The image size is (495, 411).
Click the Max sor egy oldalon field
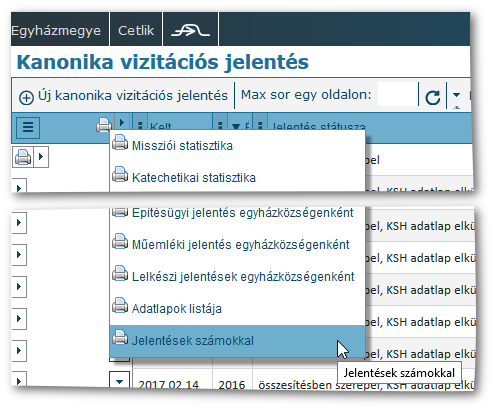coord(398,95)
